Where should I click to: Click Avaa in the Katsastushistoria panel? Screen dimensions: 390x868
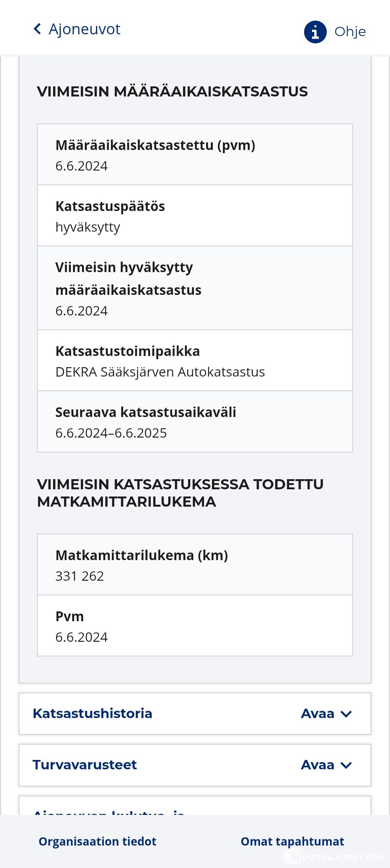coord(318,714)
